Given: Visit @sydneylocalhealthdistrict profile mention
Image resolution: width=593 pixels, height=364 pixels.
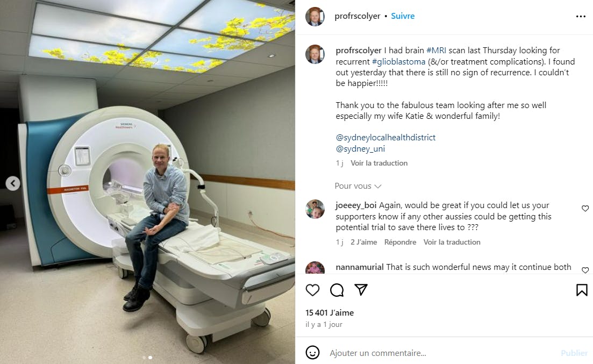Looking at the screenshot, I should [x=385, y=137].
